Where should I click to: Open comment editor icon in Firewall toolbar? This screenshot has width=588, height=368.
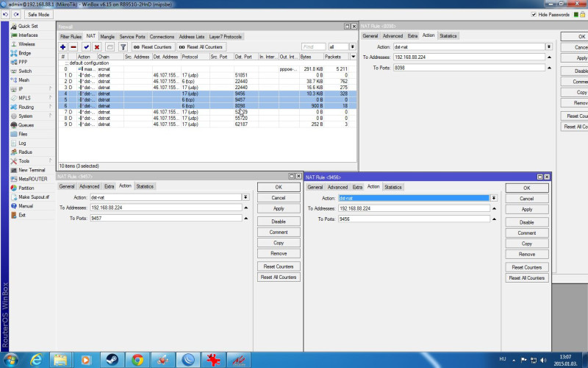click(x=110, y=47)
